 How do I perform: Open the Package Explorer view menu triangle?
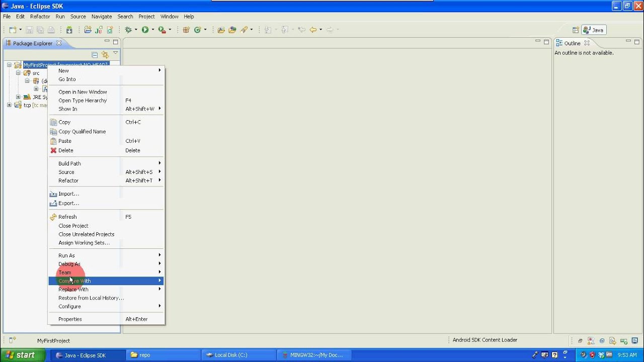(115, 53)
